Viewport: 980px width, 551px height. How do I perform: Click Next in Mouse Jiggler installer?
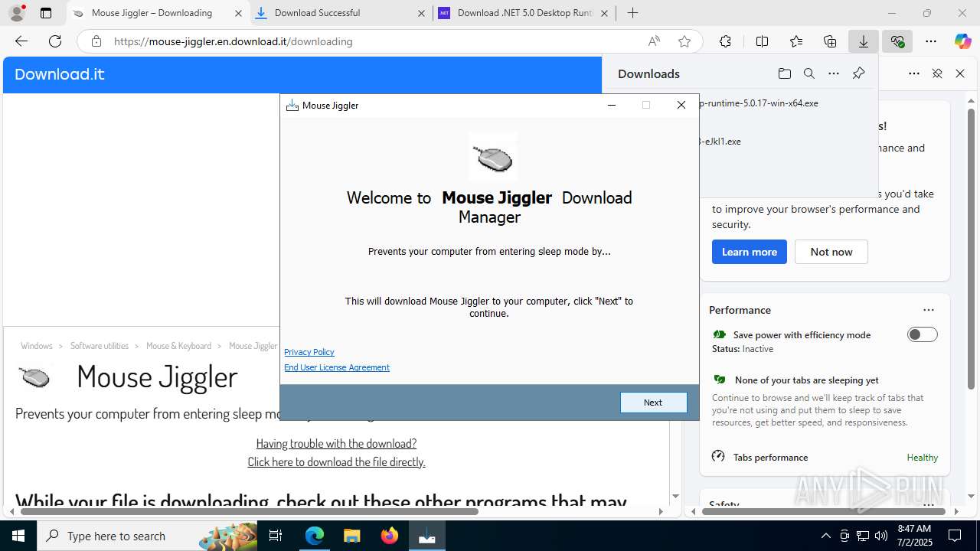[653, 403]
